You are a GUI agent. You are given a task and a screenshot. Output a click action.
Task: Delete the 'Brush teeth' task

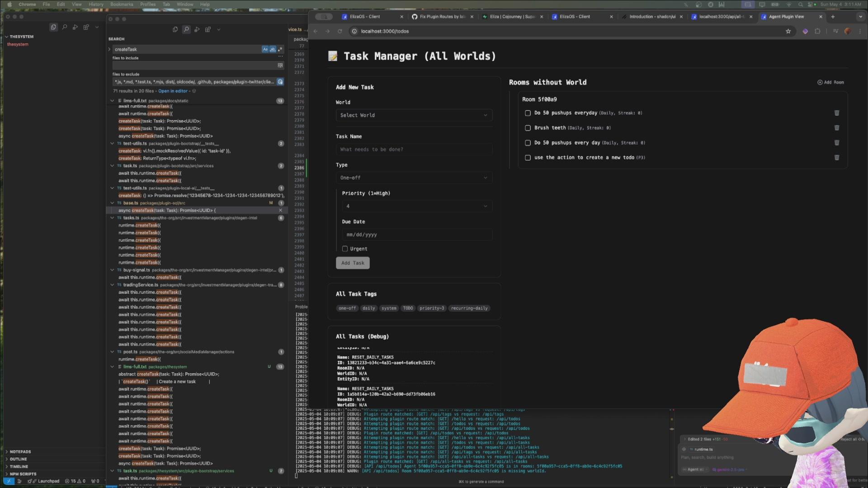837,128
